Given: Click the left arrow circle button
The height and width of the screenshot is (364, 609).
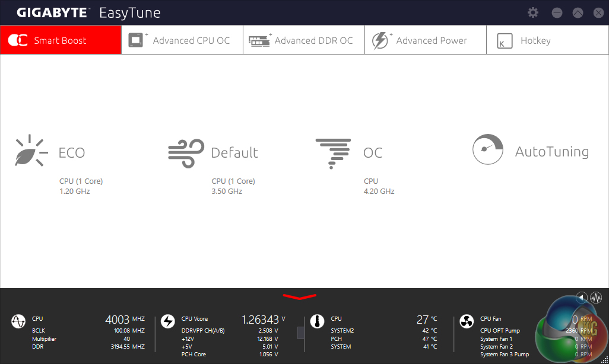Looking at the screenshot, I should tap(582, 298).
